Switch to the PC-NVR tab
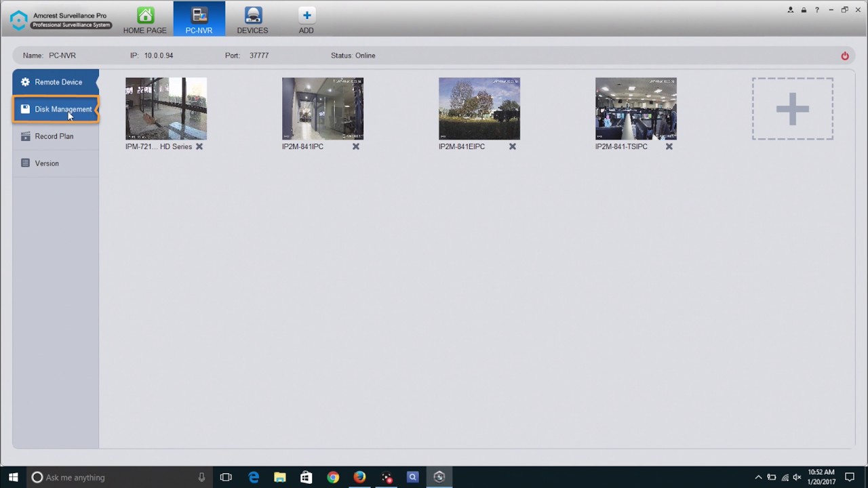Image resolution: width=868 pixels, height=488 pixels. [199, 19]
